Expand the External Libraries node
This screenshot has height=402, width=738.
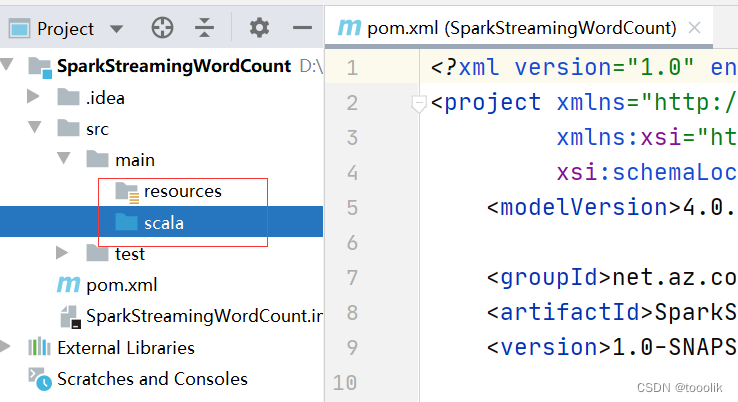coord(5,346)
